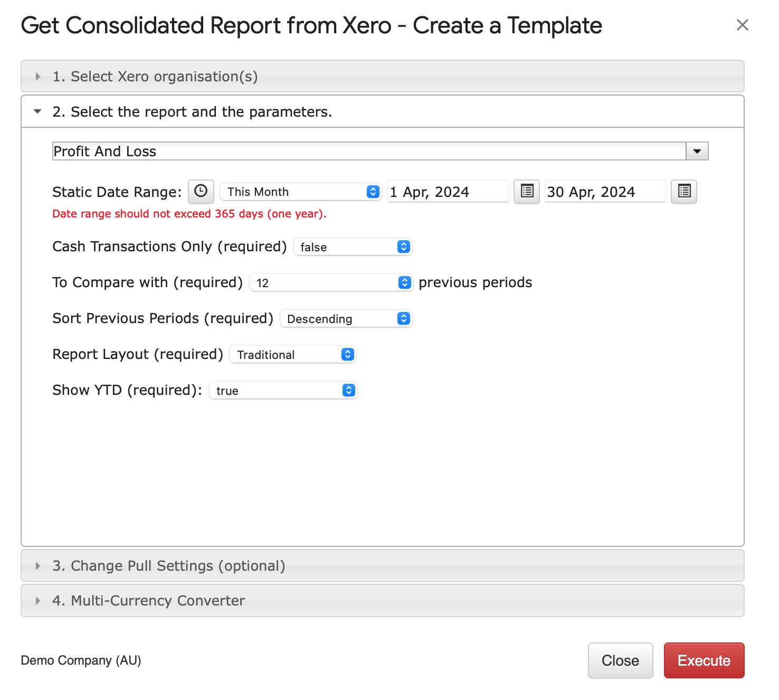Click the Close button
779x700 pixels.
(621, 660)
